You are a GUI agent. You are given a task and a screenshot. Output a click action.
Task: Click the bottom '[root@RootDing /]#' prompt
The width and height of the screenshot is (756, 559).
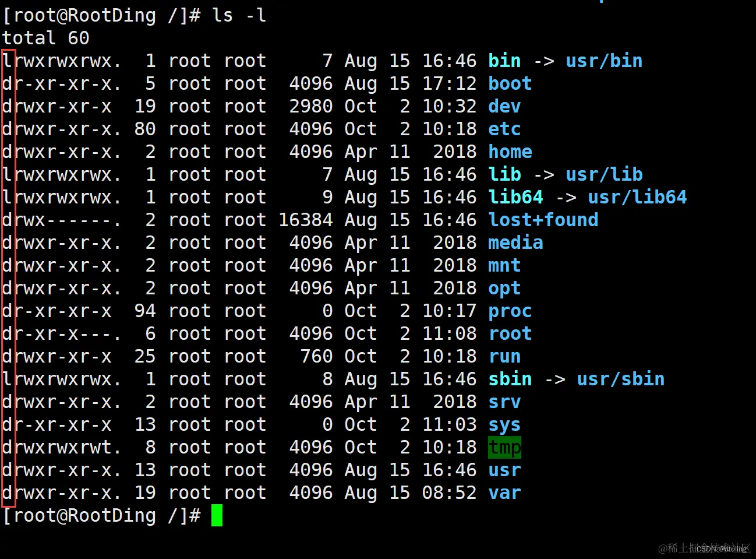tap(101, 515)
